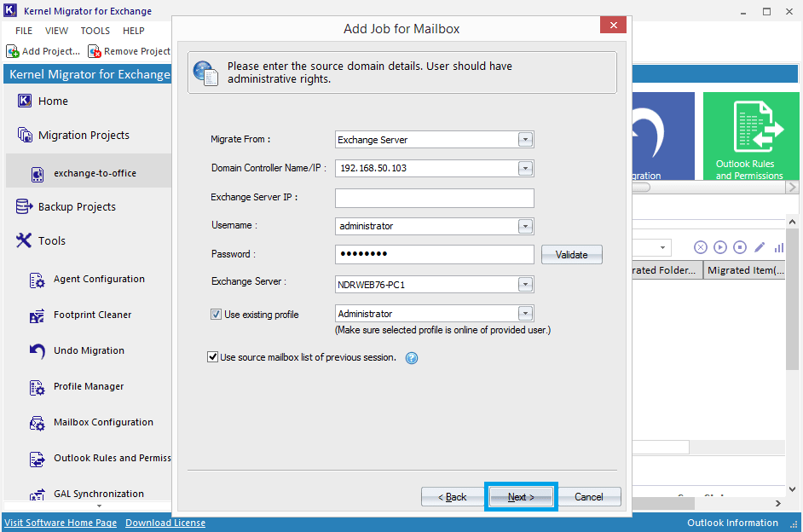803x532 pixels.
Task: Click the Back button
Action: click(452, 497)
